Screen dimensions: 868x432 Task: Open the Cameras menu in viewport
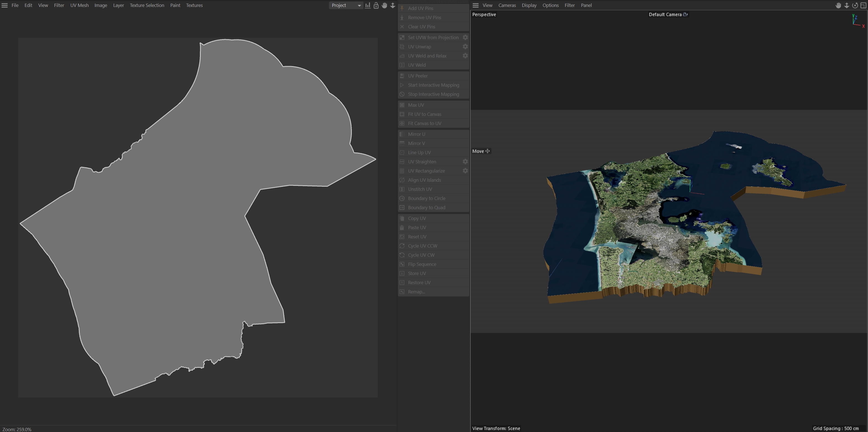coord(507,5)
